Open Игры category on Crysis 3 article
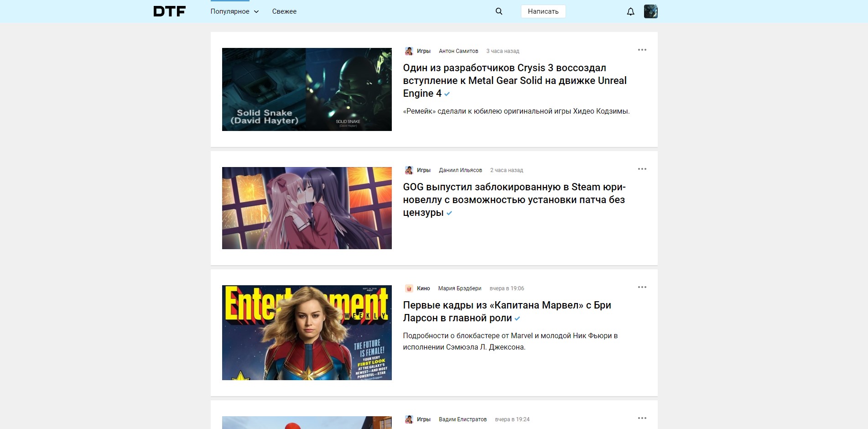 pyautogui.click(x=424, y=51)
